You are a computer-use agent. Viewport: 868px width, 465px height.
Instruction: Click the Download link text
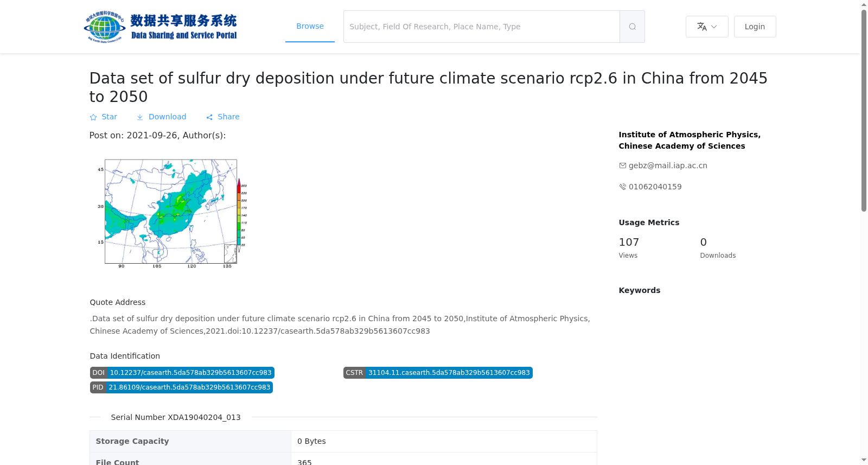click(x=167, y=117)
